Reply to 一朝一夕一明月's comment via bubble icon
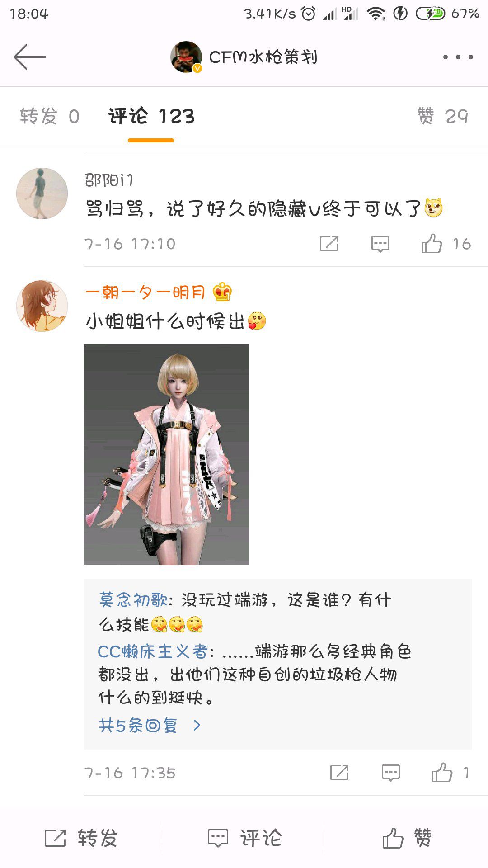This screenshot has height=868, width=488. [391, 773]
